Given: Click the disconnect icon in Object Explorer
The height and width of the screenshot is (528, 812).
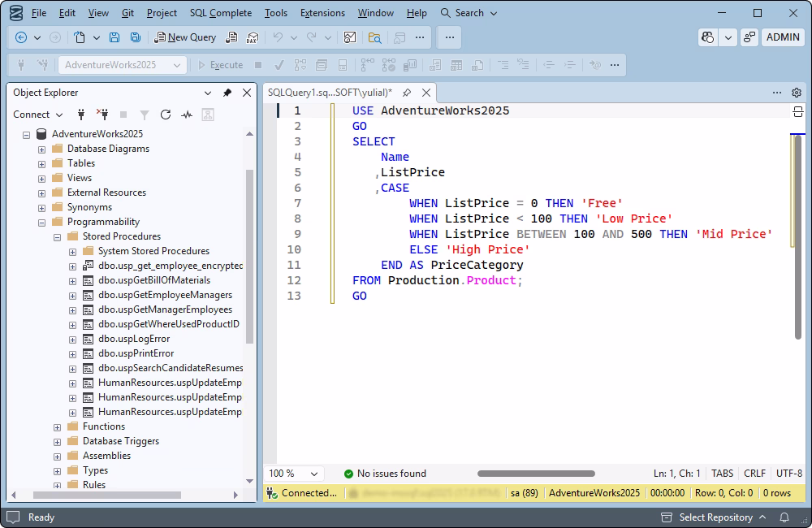Looking at the screenshot, I should [x=102, y=114].
